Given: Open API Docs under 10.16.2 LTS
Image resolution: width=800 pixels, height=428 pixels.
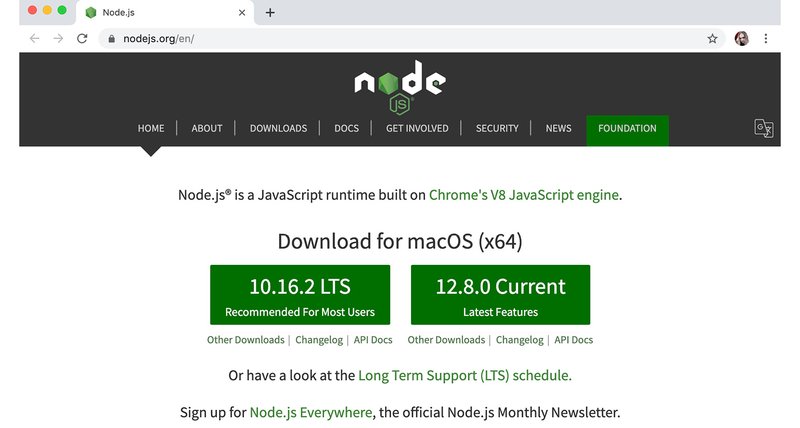Looking at the screenshot, I should pos(373,340).
